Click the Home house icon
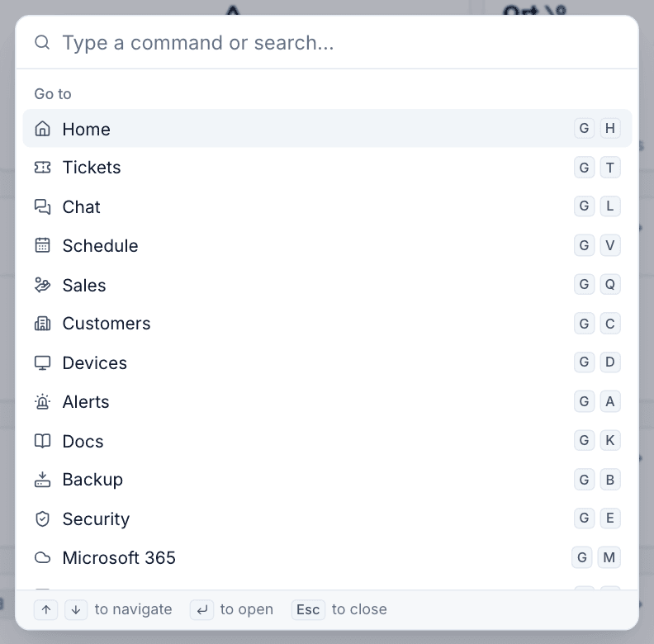 pos(42,129)
